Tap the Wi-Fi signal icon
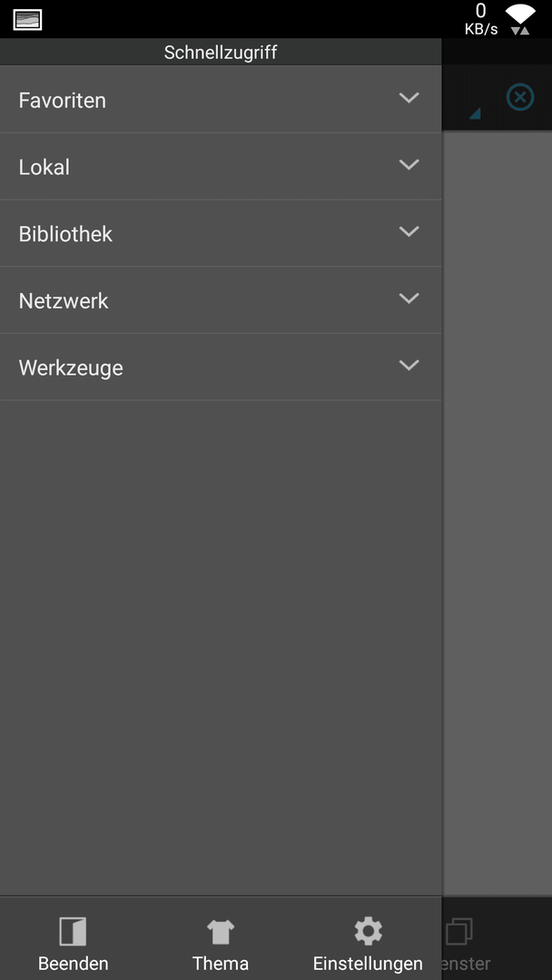552x980 pixels. pyautogui.click(x=520, y=19)
